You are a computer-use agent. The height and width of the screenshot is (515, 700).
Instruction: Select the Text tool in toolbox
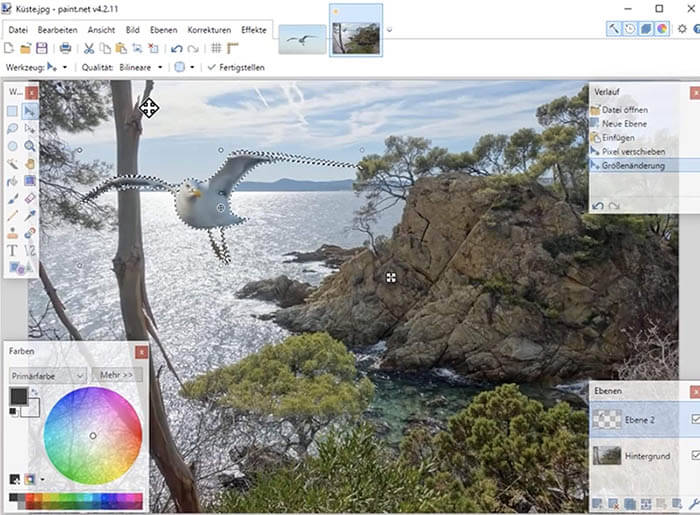point(13,250)
